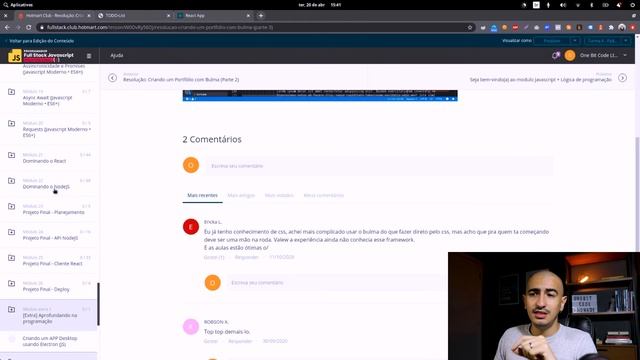Open the second 'Visualizar como' dropdown for the class
This screenshot has height=360, width=640.
coord(607,41)
